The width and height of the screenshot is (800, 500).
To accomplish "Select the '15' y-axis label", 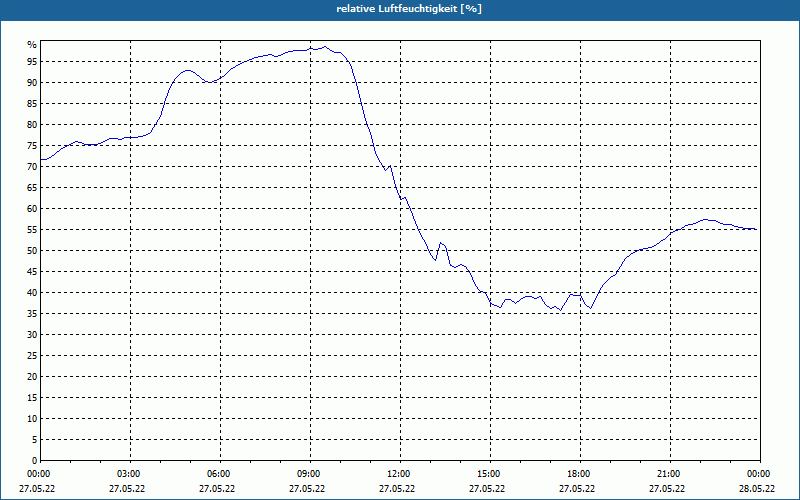I will [32, 397].
